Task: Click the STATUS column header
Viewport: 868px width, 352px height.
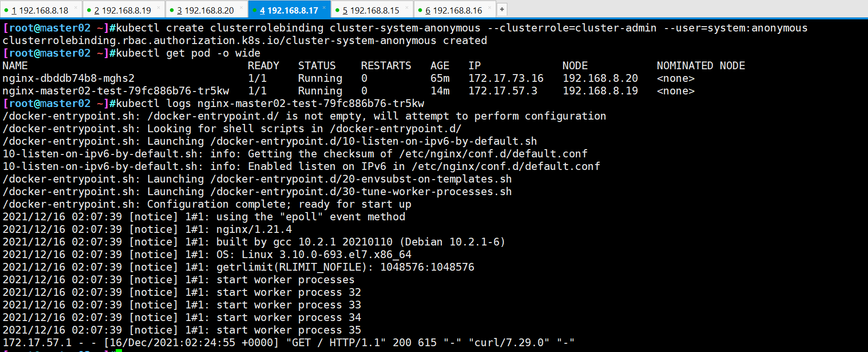Action: (x=317, y=66)
